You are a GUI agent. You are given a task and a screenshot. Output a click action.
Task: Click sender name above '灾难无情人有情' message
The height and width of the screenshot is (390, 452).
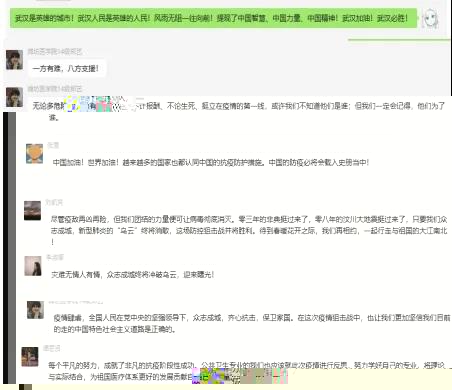(55, 257)
